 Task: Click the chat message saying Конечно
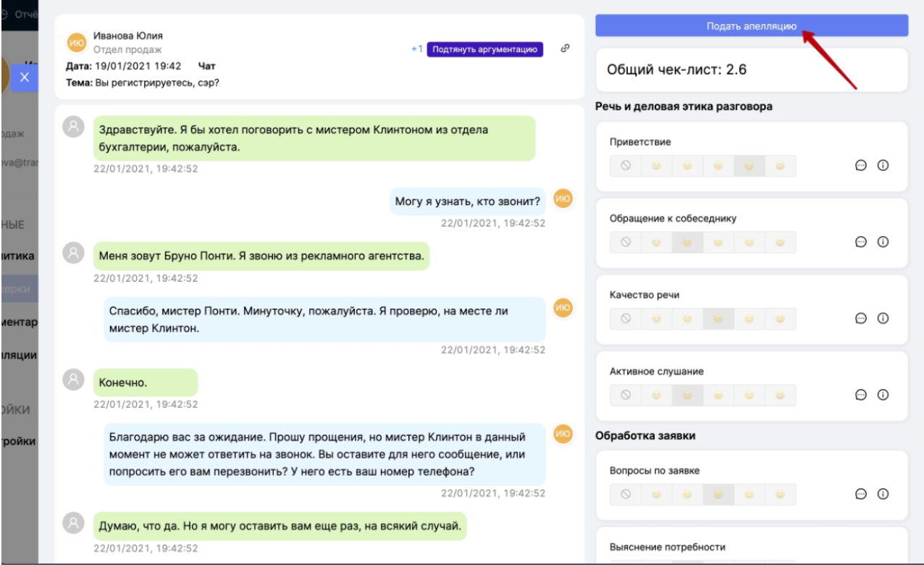coord(145,383)
